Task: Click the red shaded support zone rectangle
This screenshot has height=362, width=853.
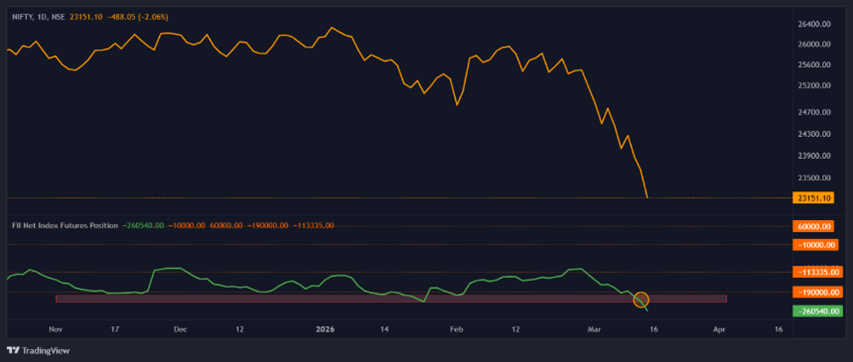Action: pyautogui.click(x=391, y=298)
